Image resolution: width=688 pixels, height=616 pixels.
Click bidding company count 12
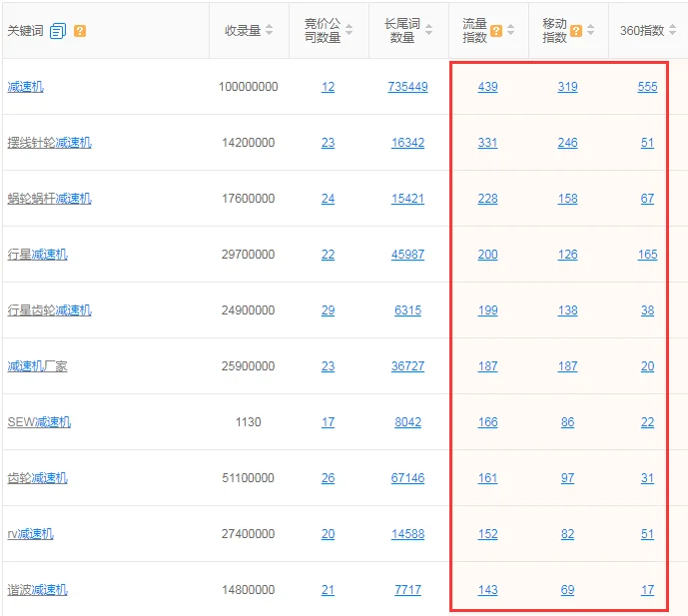328,87
